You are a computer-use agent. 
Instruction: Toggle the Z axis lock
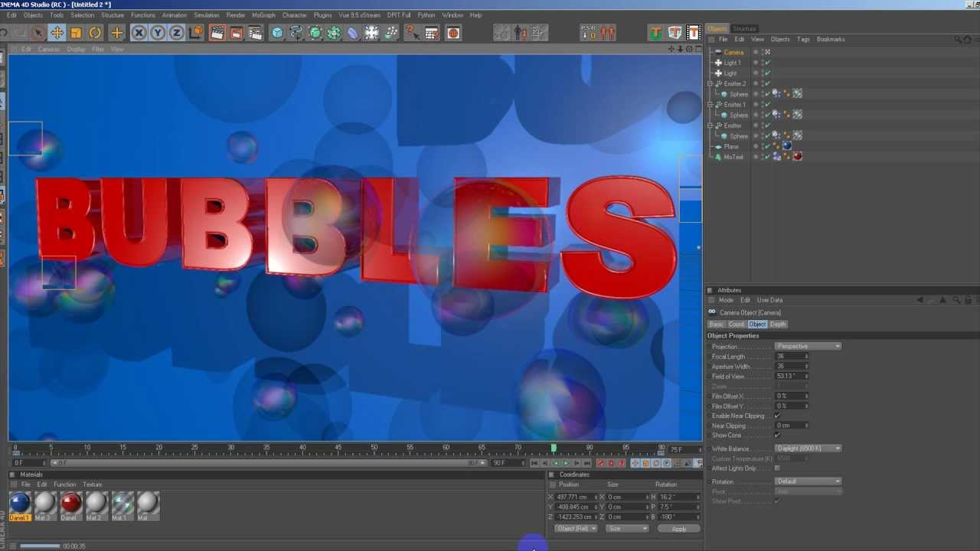(x=177, y=32)
